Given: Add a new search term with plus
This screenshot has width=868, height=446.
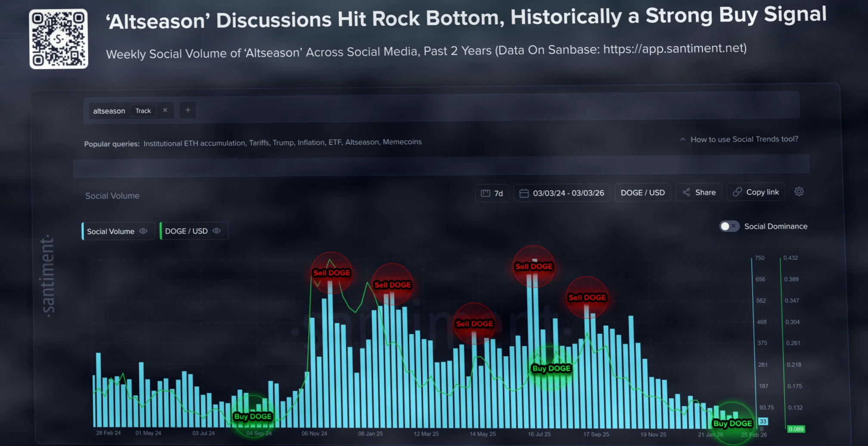Looking at the screenshot, I should point(188,110).
